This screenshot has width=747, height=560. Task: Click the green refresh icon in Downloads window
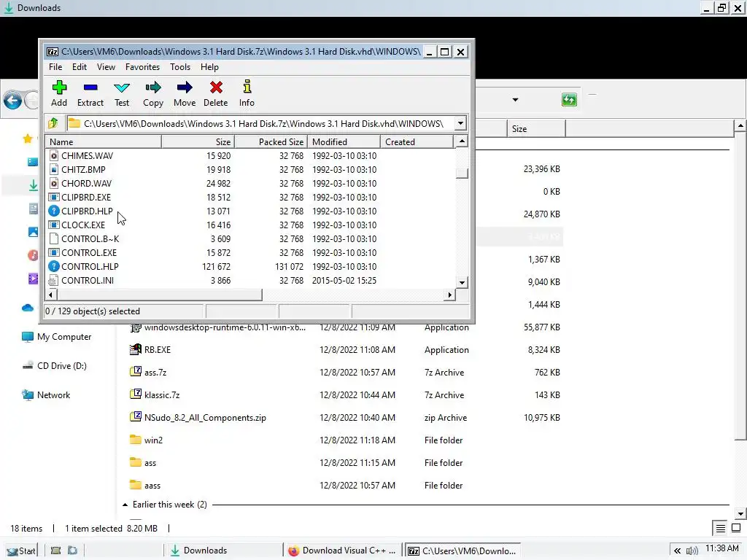tap(569, 99)
